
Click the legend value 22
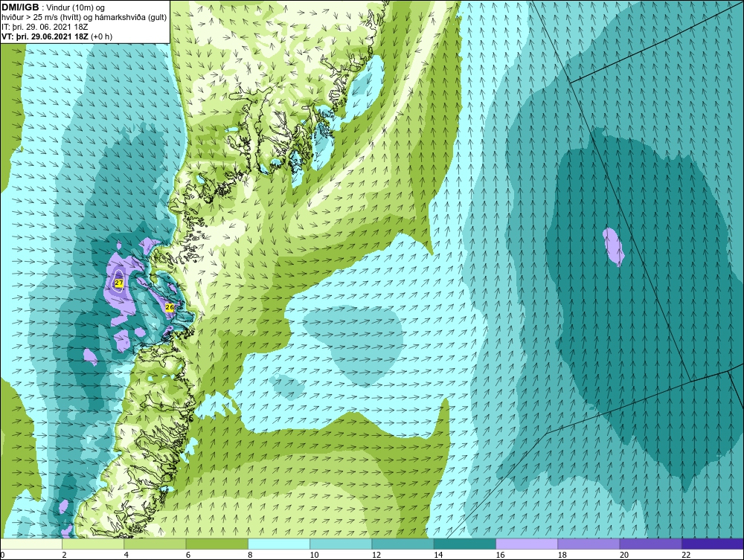tap(686, 555)
